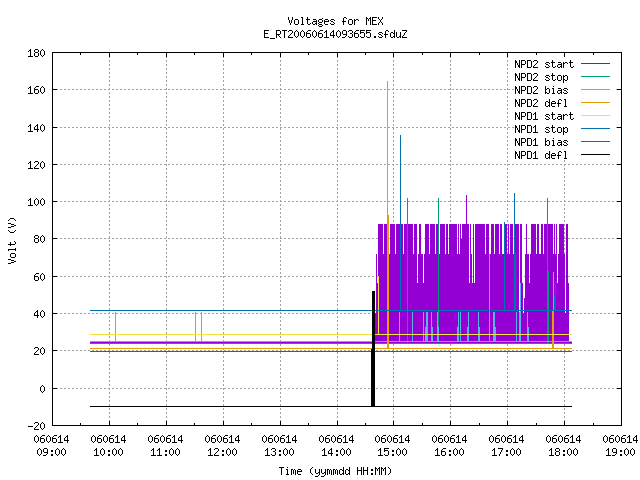Click the x-axis tick label 060614 17:00
Screen dimensions: 640x480
507,446
